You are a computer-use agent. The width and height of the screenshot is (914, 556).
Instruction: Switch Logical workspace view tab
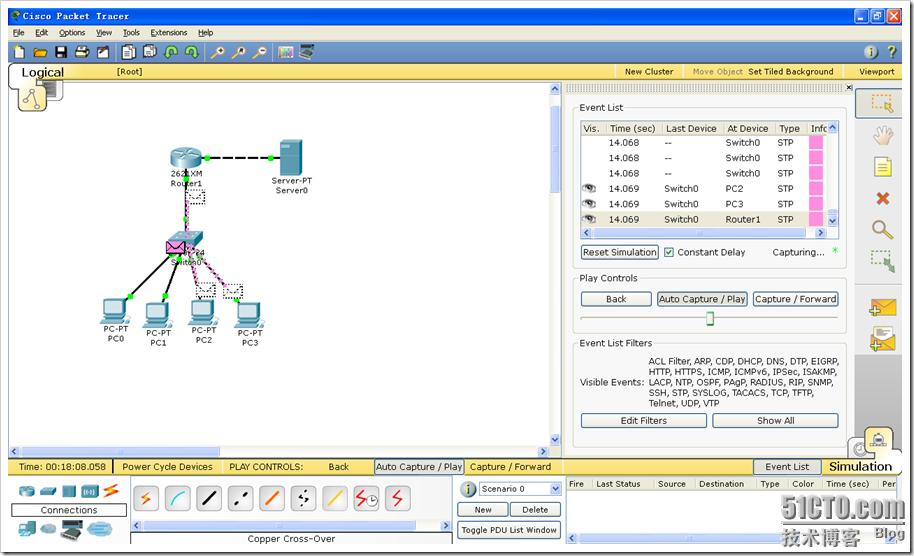click(x=43, y=72)
